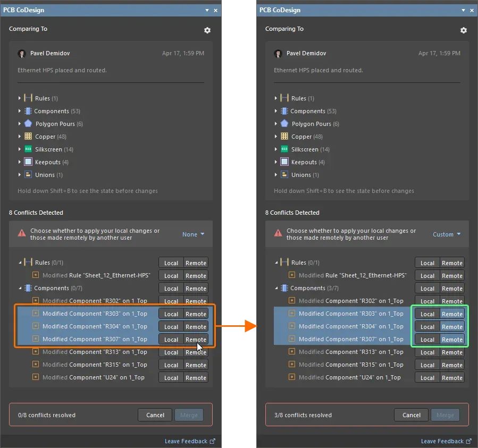This screenshot has width=478, height=448.
Task: Choose Local for R303 in left panel
Action: (x=171, y=314)
